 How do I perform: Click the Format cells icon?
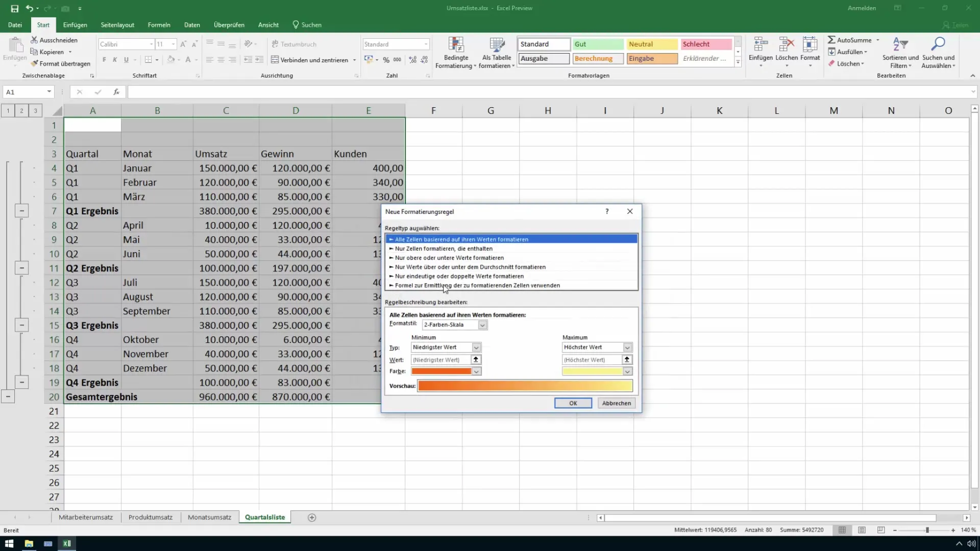click(x=810, y=45)
